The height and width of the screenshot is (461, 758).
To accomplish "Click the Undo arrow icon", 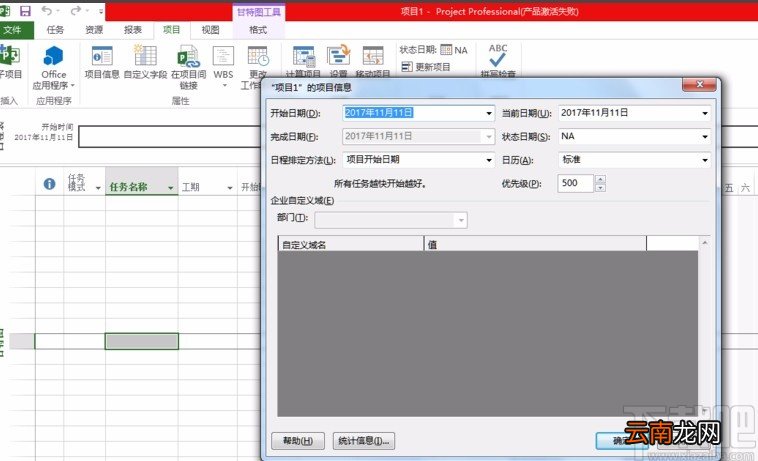I will click(47, 11).
